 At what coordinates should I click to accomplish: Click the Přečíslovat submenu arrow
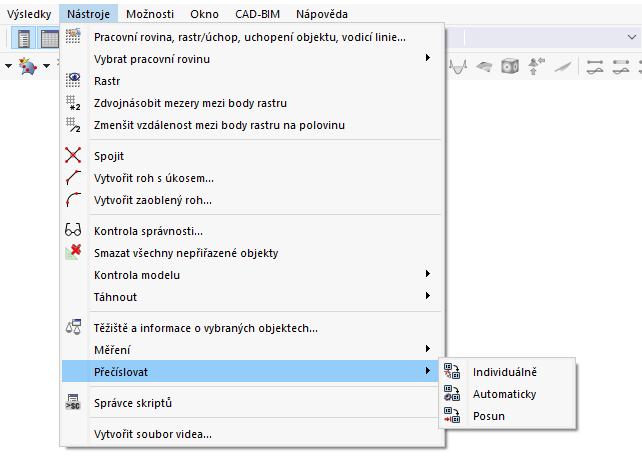coord(427,371)
